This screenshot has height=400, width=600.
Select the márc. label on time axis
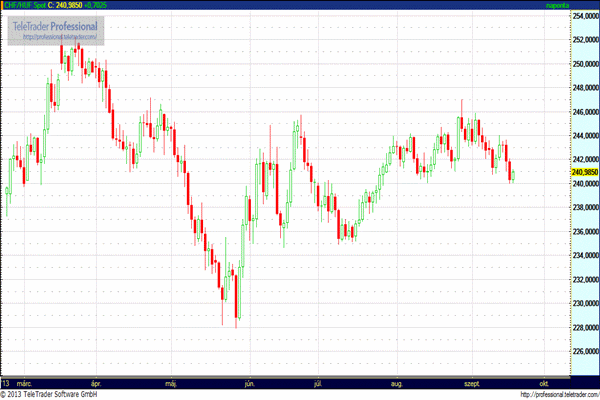coord(26,382)
